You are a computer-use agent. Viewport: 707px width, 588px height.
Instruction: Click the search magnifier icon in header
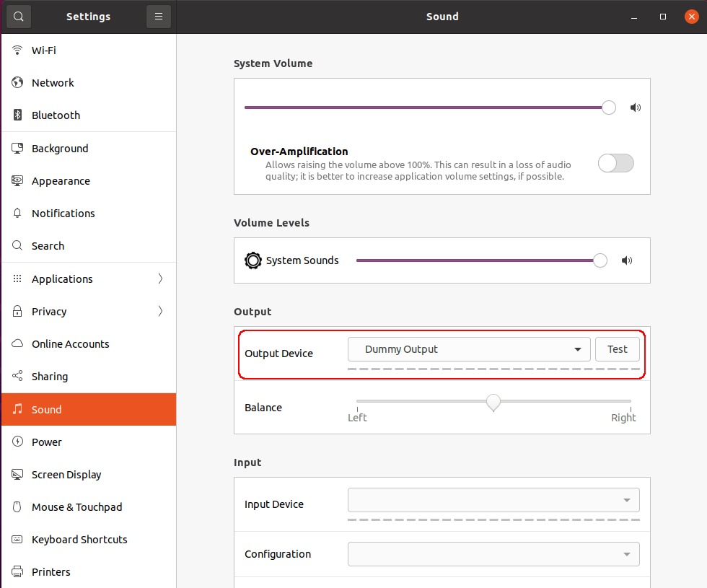click(x=18, y=17)
